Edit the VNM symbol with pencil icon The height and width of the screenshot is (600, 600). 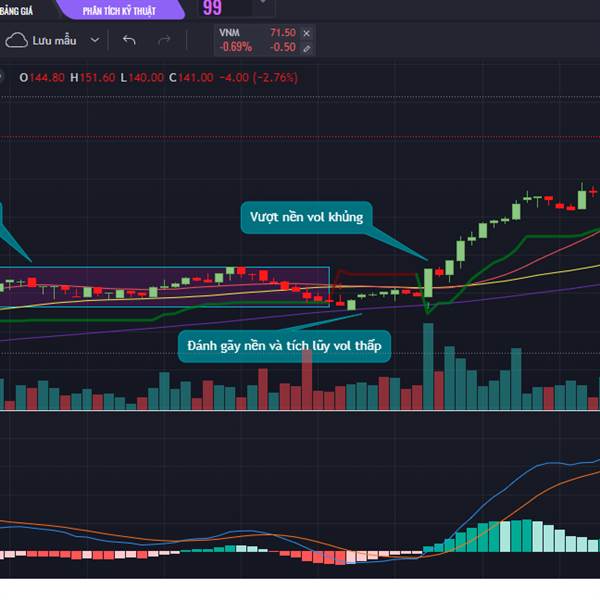(307, 49)
